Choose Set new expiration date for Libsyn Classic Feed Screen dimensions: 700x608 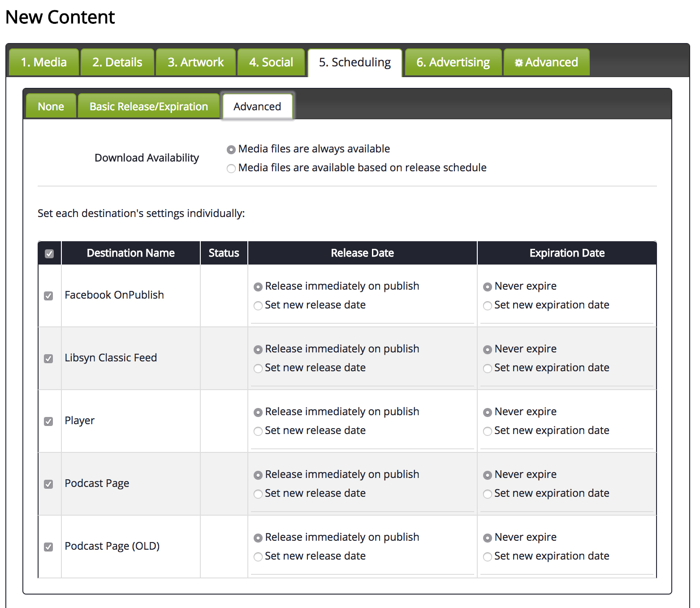click(x=488, y=369)
